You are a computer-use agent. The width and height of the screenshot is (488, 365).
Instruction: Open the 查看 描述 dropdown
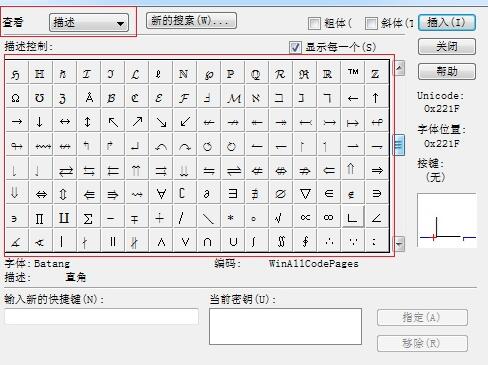89,23
